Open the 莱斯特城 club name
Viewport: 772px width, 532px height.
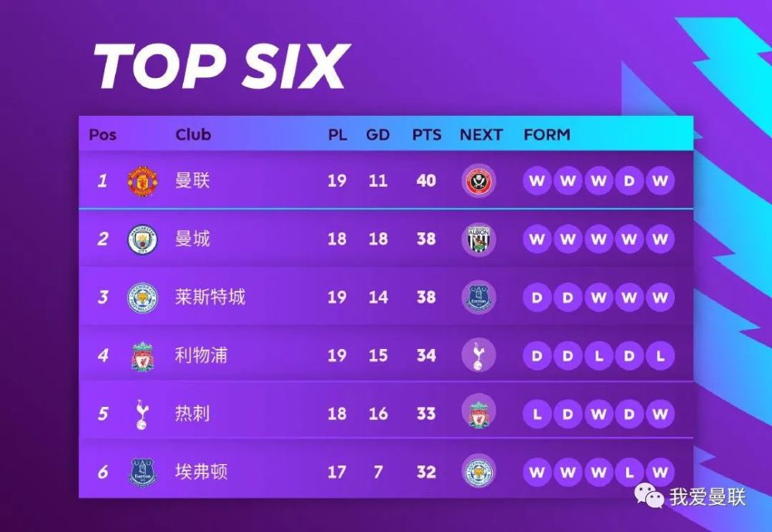(210, 297)
